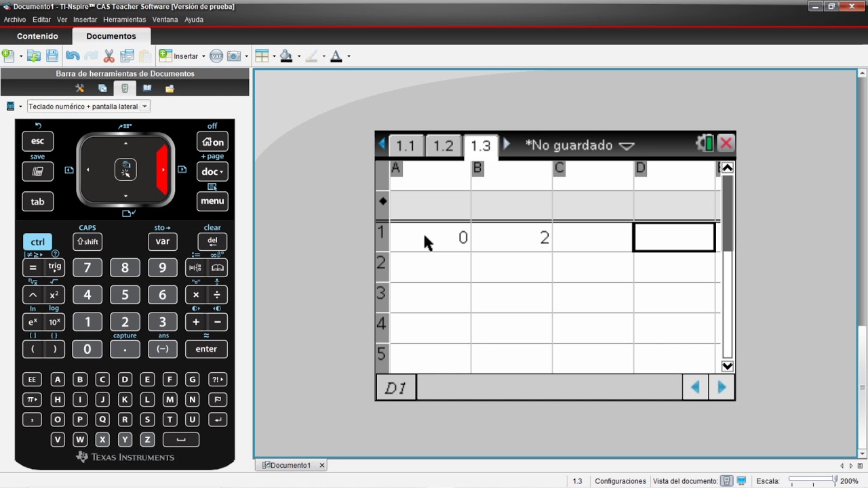This screenshot has height=488, width=868.
Task: Switch to computer view icon in status bar
Action: pyautogui.click(x=741, y=481)
